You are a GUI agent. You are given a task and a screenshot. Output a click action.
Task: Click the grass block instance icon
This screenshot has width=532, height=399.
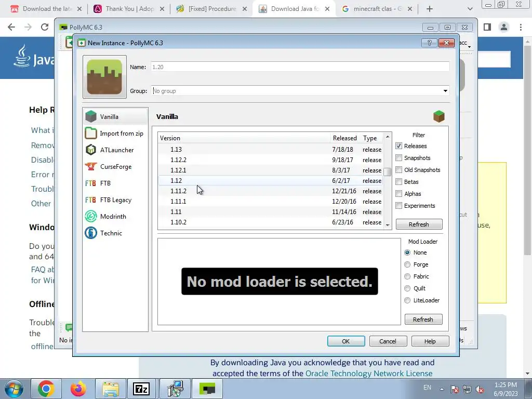click(x=104, y=77)
